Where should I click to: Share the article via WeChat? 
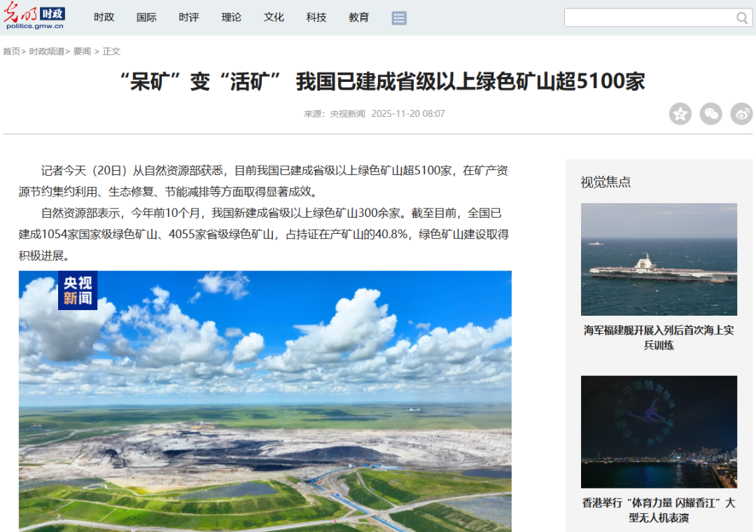click(712, 113)
